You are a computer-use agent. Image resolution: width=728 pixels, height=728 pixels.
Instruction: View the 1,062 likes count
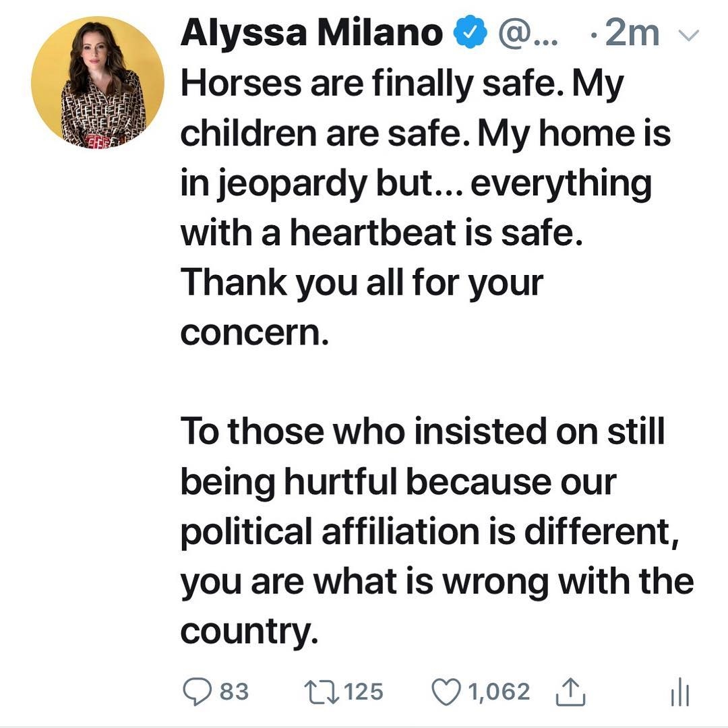[x=499, y=692]
